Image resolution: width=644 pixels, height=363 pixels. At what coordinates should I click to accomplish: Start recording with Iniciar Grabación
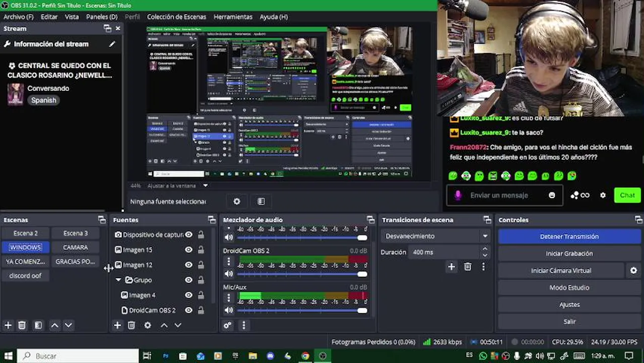click(569, 254)
